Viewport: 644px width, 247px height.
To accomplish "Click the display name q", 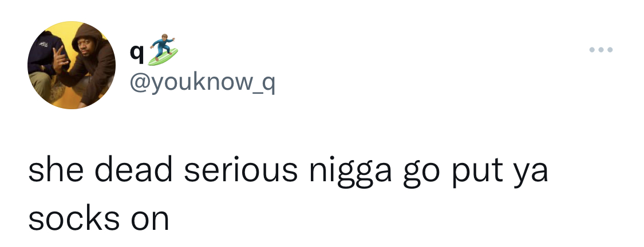I will (x=137, y=54).
